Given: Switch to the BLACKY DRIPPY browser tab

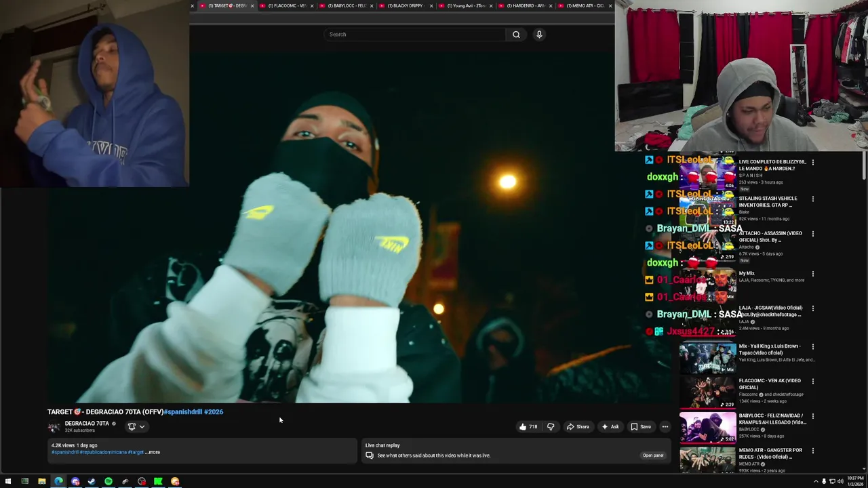Looking at the screenshot, I should point(407,5).
